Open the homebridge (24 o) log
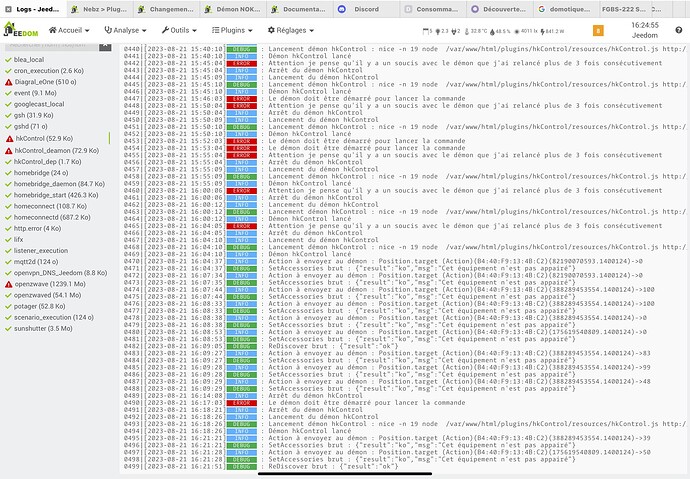 coord(37,172)
